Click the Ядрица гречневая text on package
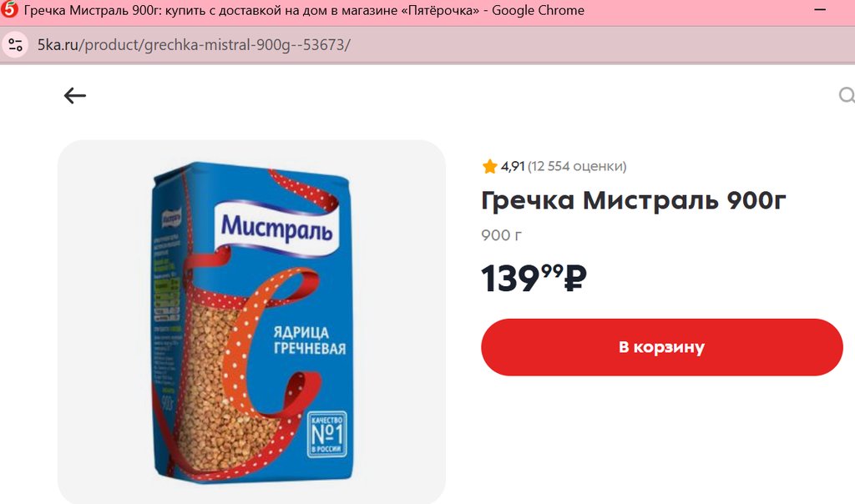The image size is (855, 504). tap(309, 340)
